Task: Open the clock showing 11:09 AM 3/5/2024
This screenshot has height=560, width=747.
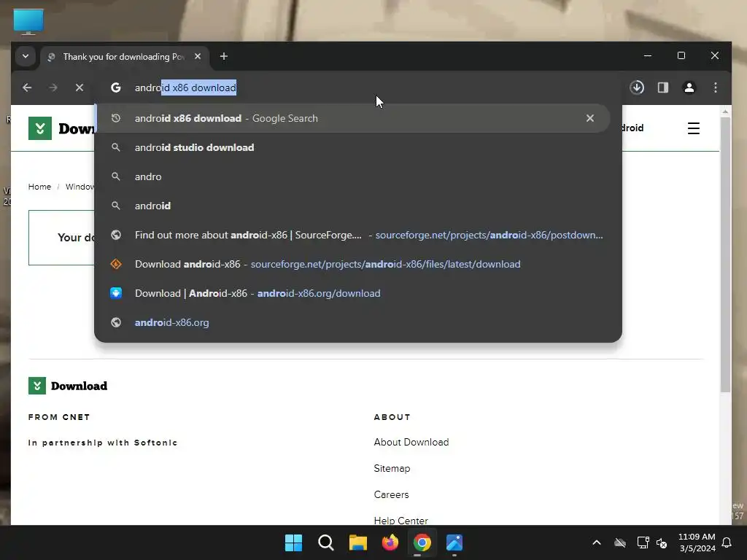Action: pyautogui.click(x=697, y=542)
